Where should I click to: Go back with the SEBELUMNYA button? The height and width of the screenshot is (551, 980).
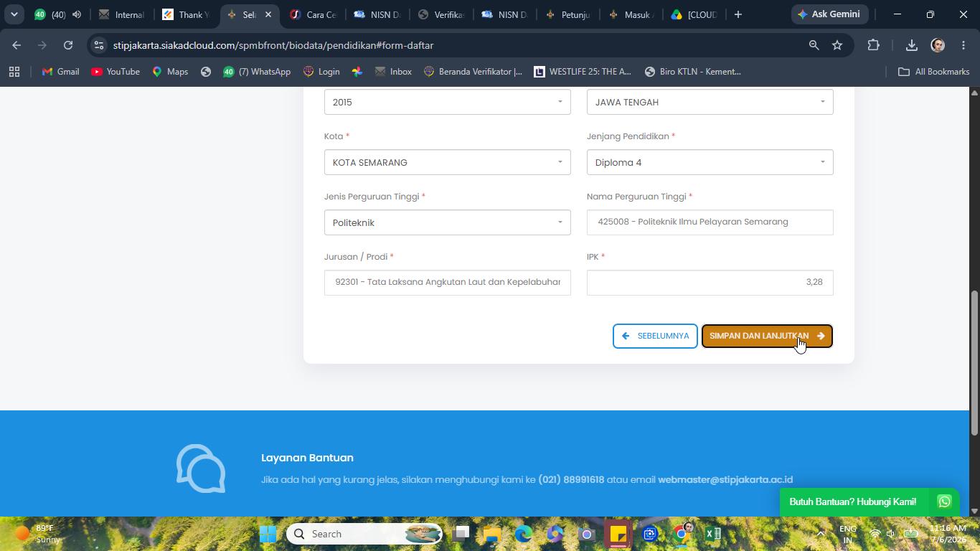coord(655,336)
